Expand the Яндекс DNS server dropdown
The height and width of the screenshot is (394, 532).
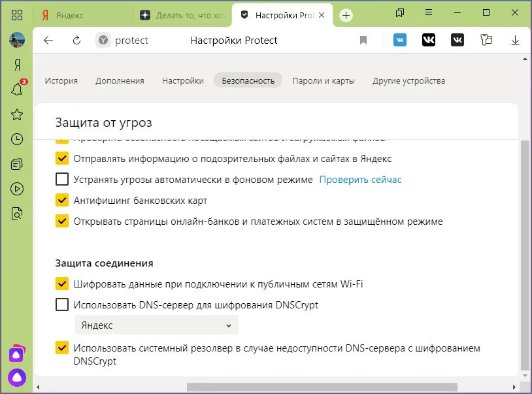click(x=157, y=325)
